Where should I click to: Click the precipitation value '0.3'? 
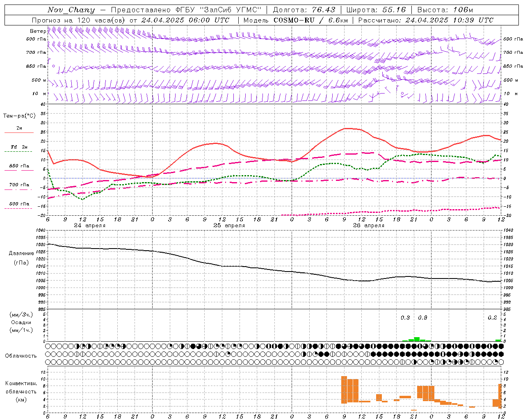405,318
